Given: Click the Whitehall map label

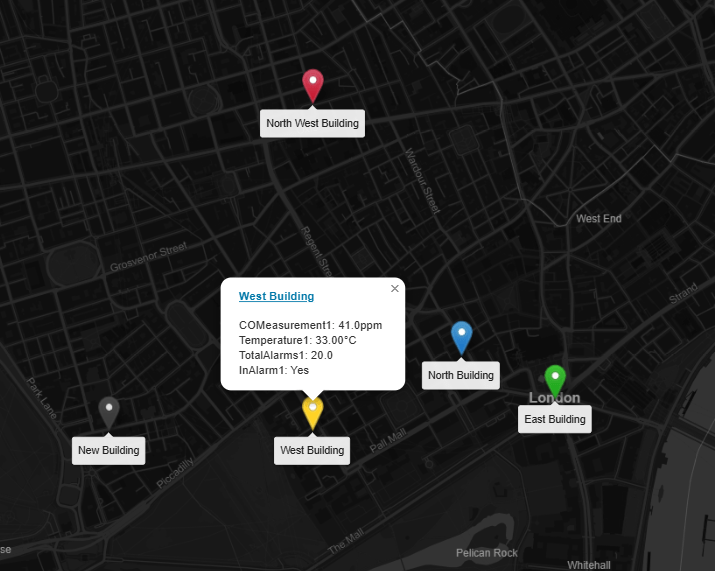Looking at the screenshot, I should (x=588, y=564).
